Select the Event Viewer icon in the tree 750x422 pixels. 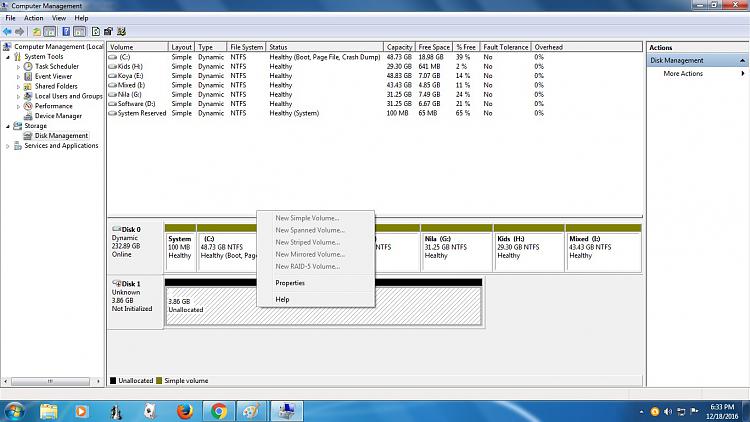point(28,77)
